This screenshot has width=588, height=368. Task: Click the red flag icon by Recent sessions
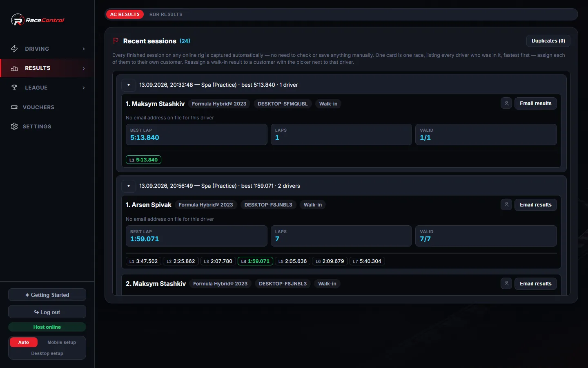pos(116,41)
